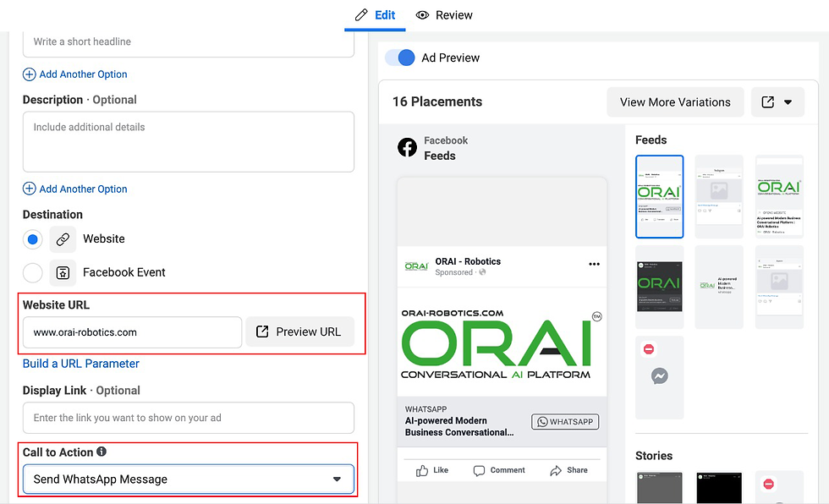
Task: Click the Description details text area
Action: [188, 141]
